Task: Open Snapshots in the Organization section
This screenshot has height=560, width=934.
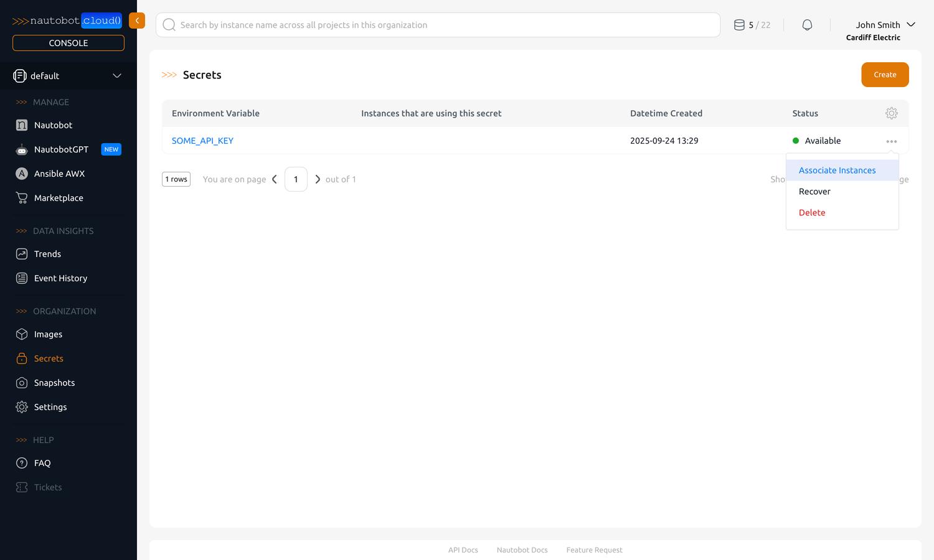Action: coord(54,383)
